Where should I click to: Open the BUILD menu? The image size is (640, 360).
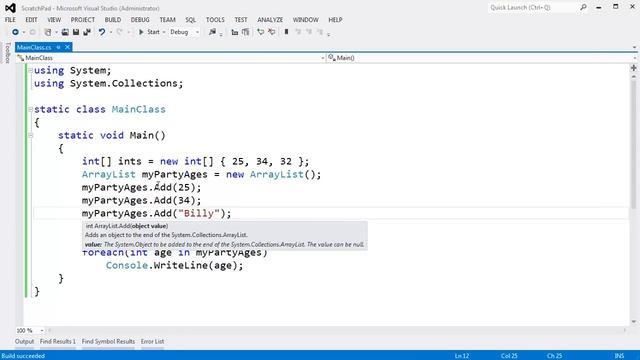[113, 20]
